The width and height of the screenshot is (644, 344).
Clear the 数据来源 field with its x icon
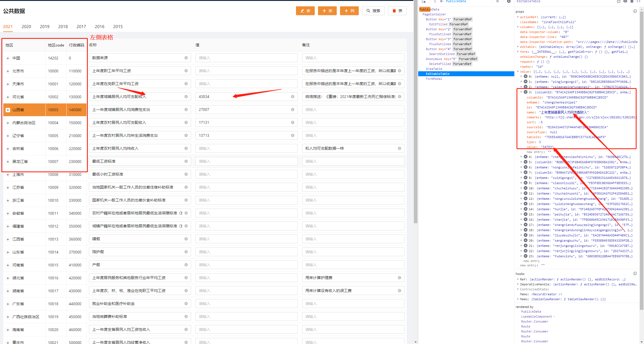(x=186, y=58)
